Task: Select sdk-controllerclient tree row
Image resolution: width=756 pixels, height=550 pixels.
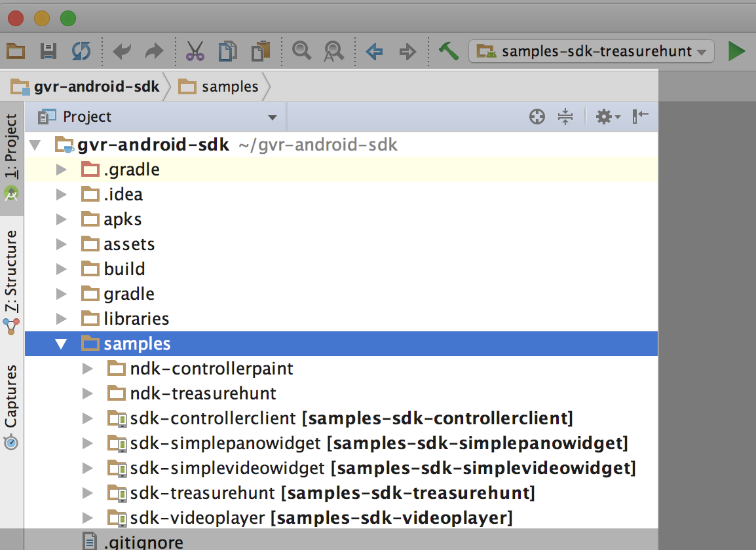Action: 341,418
